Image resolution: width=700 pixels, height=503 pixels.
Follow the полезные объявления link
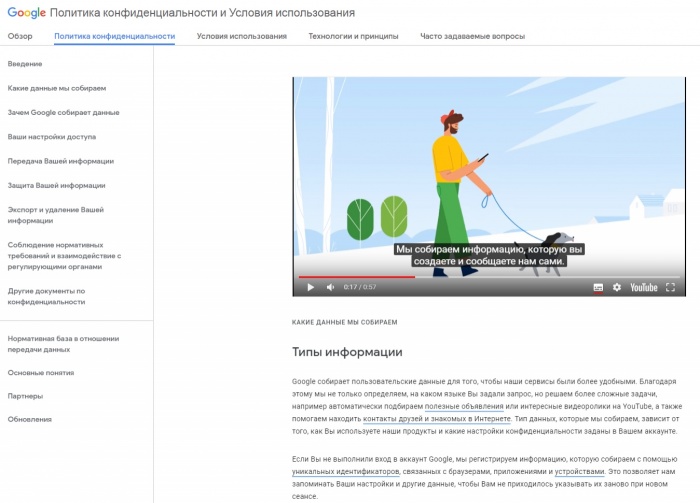(x=464, y=407)
